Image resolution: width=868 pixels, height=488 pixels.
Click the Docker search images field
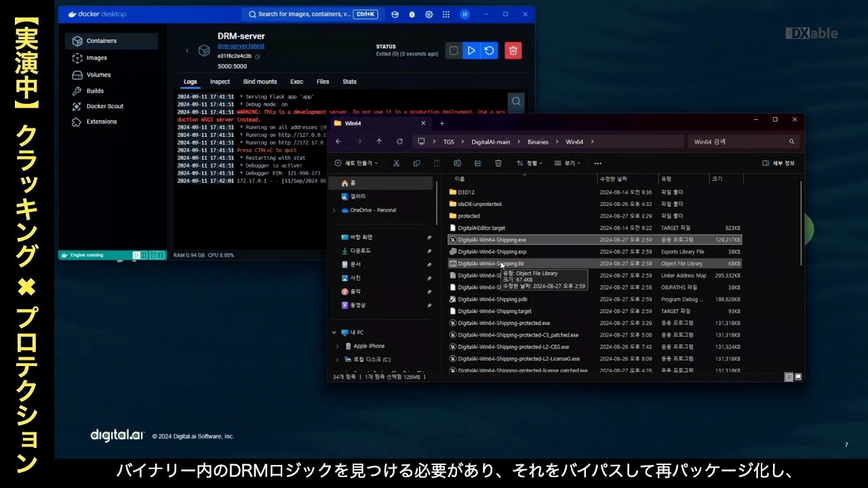[x=313, y=14]
